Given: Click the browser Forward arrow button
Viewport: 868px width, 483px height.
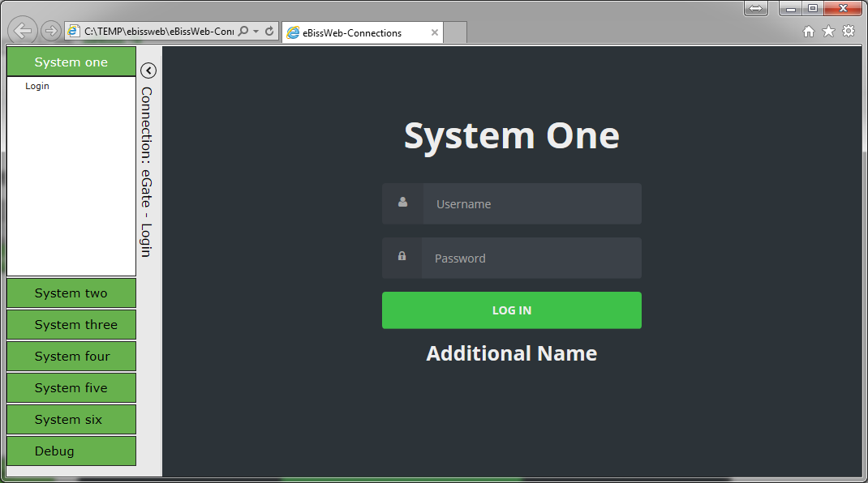Looking at the screenshot, I should tap(50, 31).
